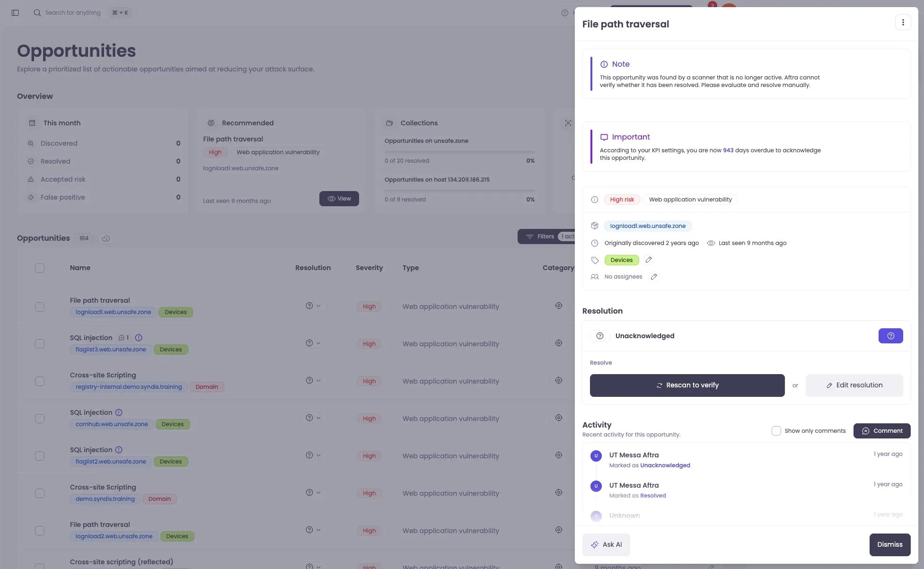
Task: Click the purple help icon beside Unacknowledged
Action: [x=890, y=336]
